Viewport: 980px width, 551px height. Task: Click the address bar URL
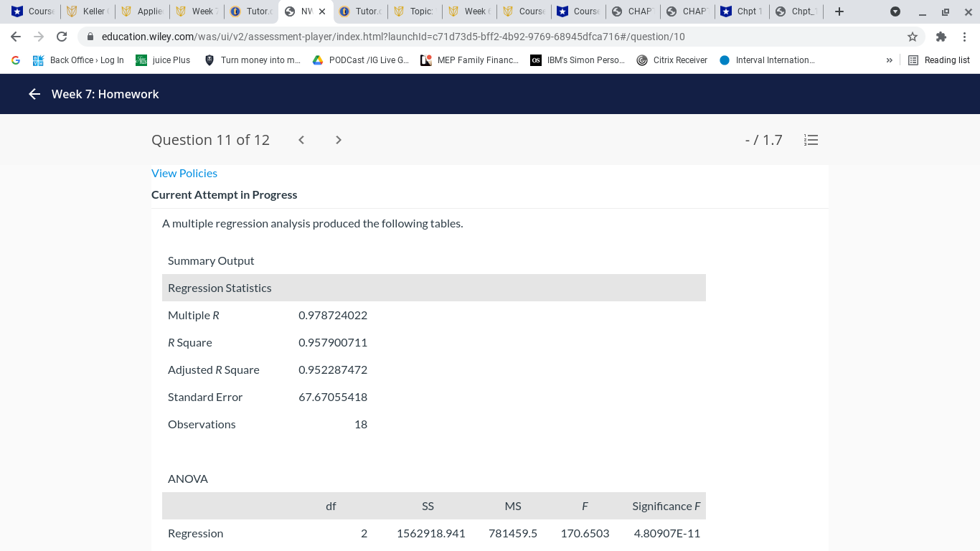point(393,37)
